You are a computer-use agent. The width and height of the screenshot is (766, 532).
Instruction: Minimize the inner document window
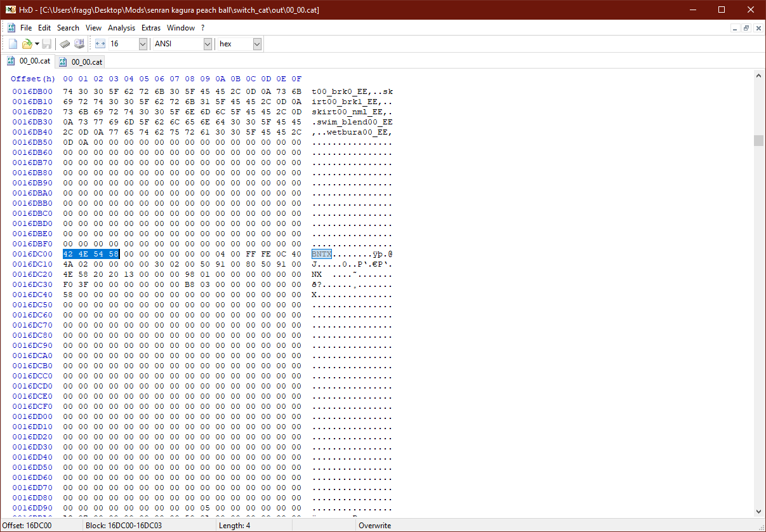pyautogui.click(x=736, y=28)
